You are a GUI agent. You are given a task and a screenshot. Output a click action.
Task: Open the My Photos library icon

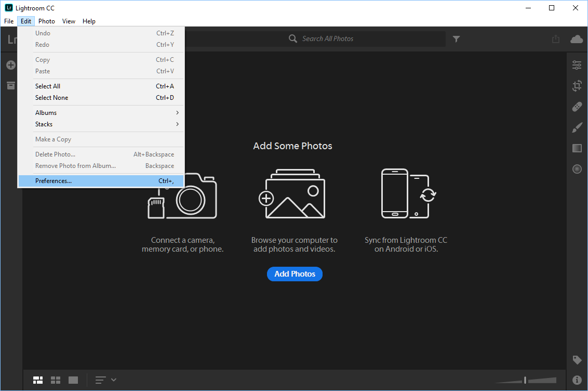(x=11, y=86)
